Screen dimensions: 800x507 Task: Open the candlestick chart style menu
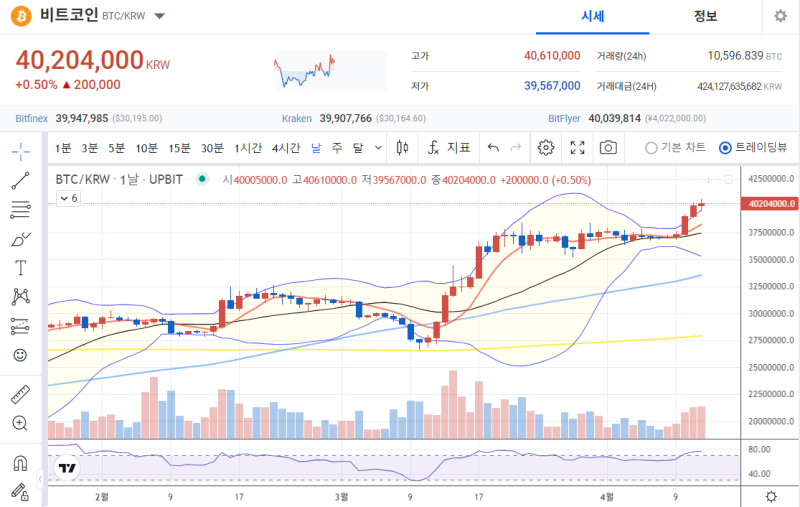tap(402, 148)
